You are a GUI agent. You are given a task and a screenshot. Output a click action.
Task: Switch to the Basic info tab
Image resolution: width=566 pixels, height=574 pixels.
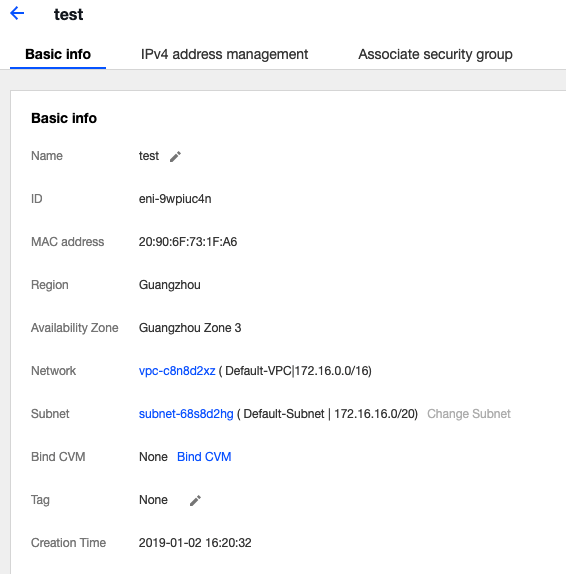coord(58,54)
